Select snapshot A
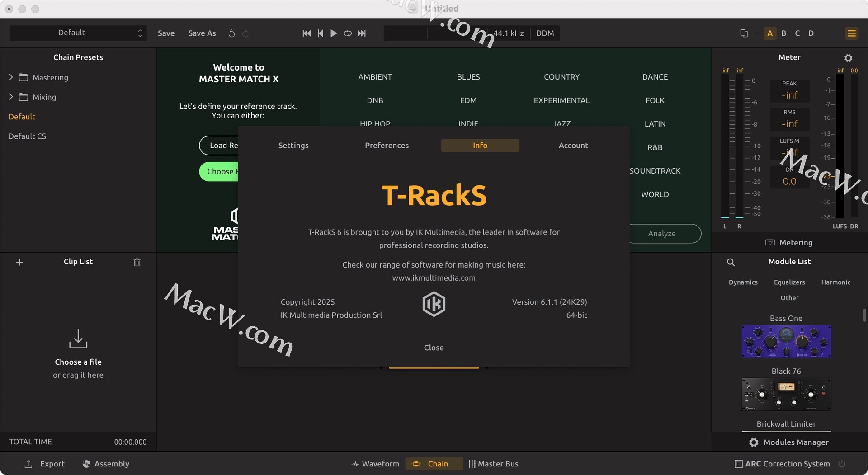This screenshot has width=868, height=475. 770,33
